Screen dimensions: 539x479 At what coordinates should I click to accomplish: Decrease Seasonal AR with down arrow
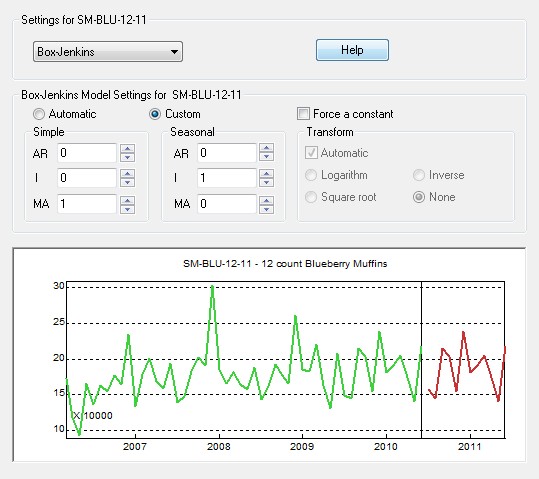267,157
